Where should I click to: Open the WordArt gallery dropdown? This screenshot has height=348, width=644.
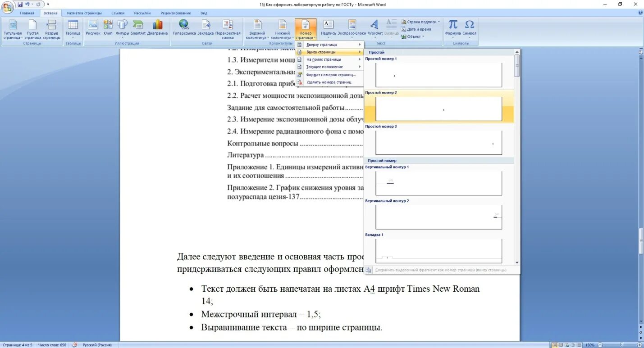(x=375, y=30)
